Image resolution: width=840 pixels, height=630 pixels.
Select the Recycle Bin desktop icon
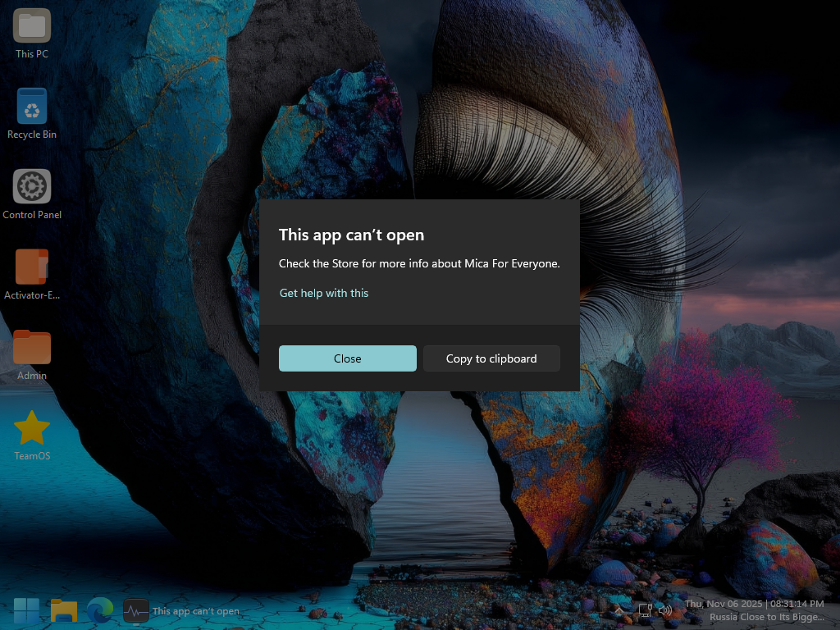[32, 114]
